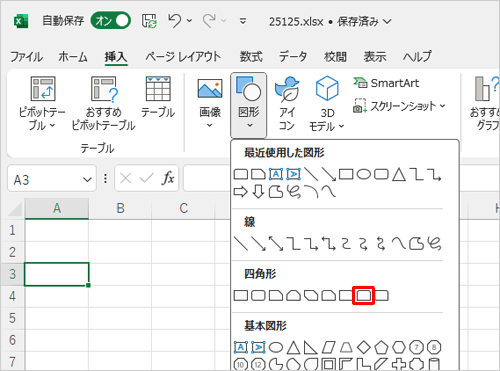Screen dimensions: 500x371
Task: Open the 校閲 tab
Action: tap(335, 57)
